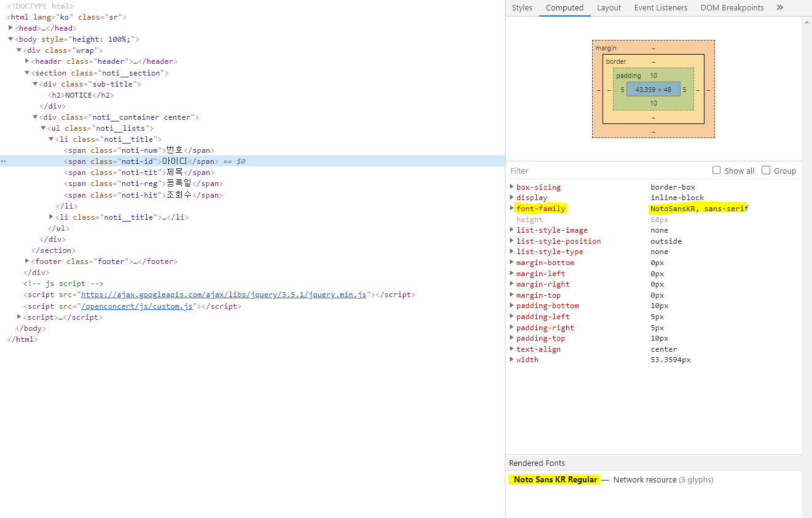Open the DOM Breakpoints tab
Image resolution: width=812 pixels, height=518 pixels.
point(732,8)
